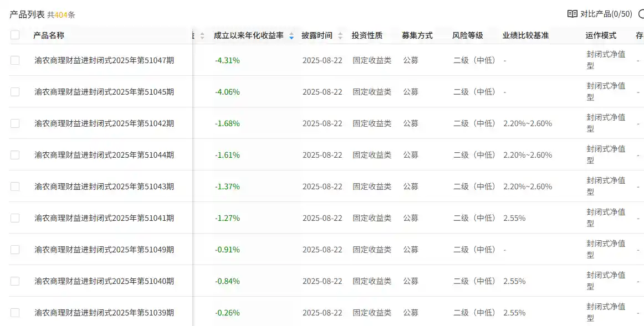This screenshot has height=326, width=644.
Task: Check the box for product 第51047期
Action: point(14,60)
